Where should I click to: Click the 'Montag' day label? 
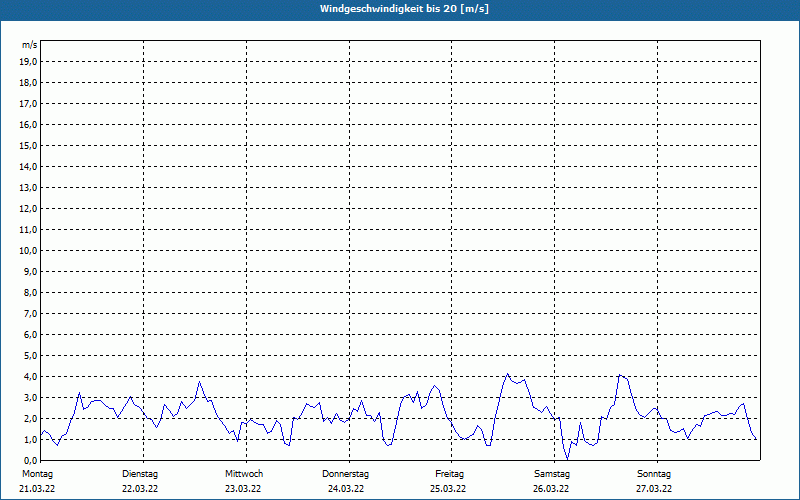point(37,474)
